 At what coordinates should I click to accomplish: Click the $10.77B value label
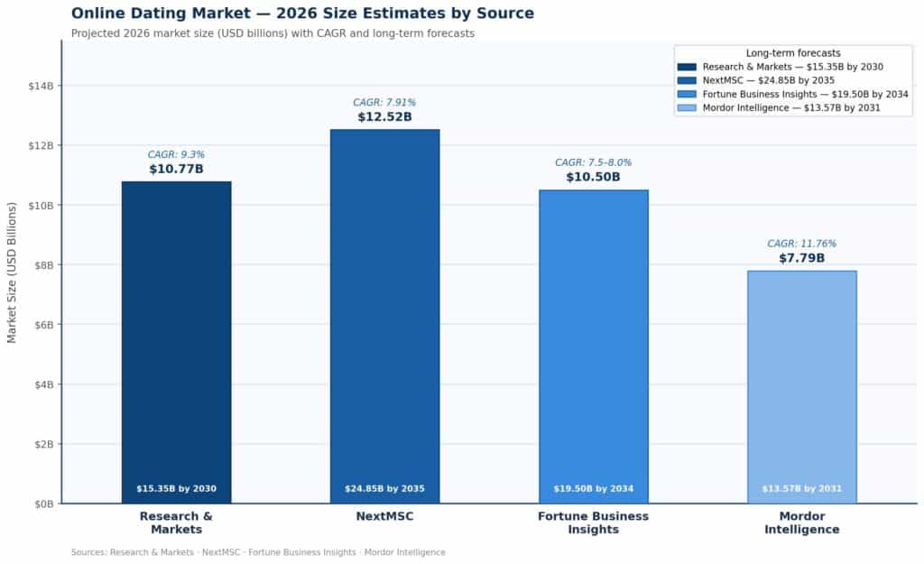176,169
